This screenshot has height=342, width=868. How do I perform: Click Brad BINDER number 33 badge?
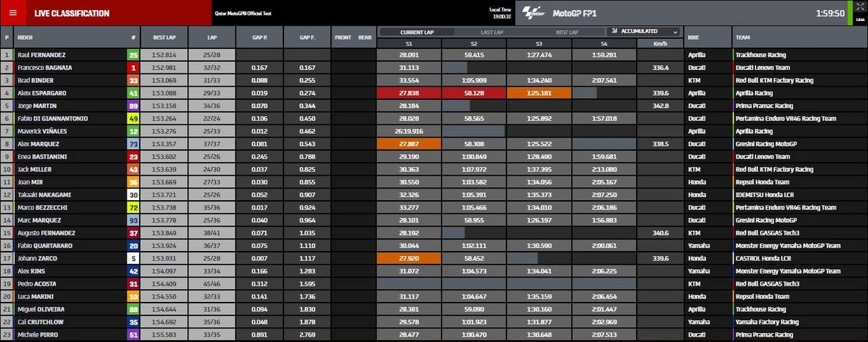[134, 80]
